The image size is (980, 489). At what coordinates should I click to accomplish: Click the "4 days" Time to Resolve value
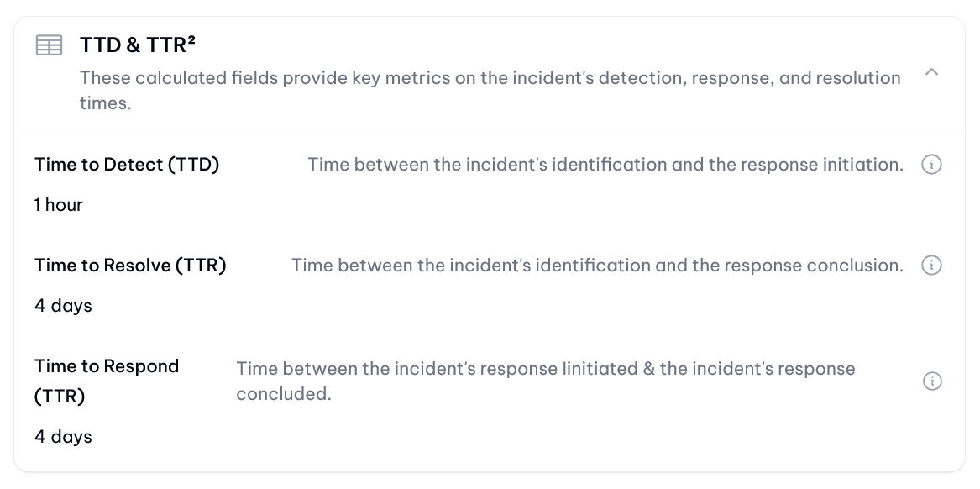[63, 306]
